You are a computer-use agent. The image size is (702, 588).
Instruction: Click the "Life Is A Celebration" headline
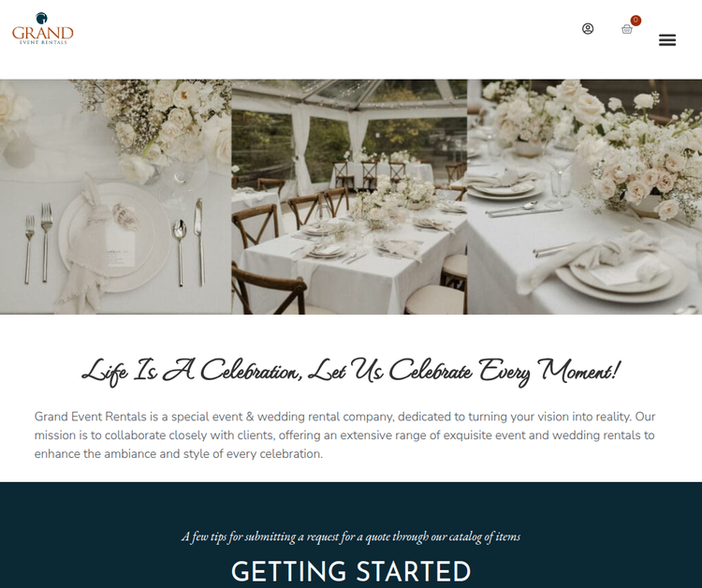(x=351, y=372)
